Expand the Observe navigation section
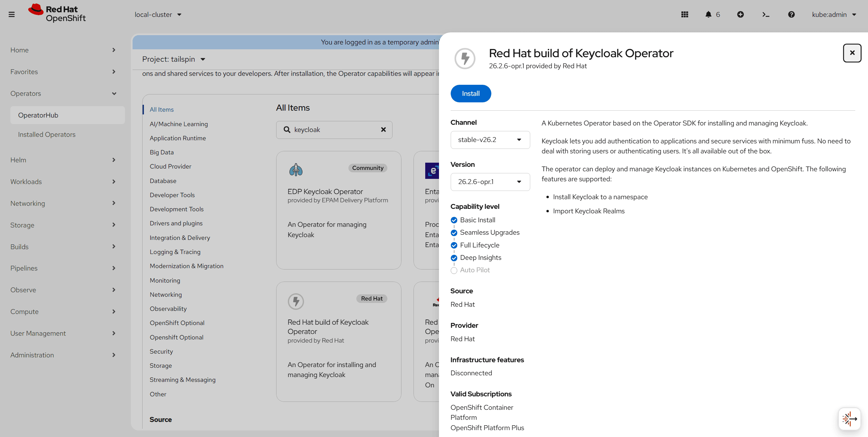 tap(63, 290)
